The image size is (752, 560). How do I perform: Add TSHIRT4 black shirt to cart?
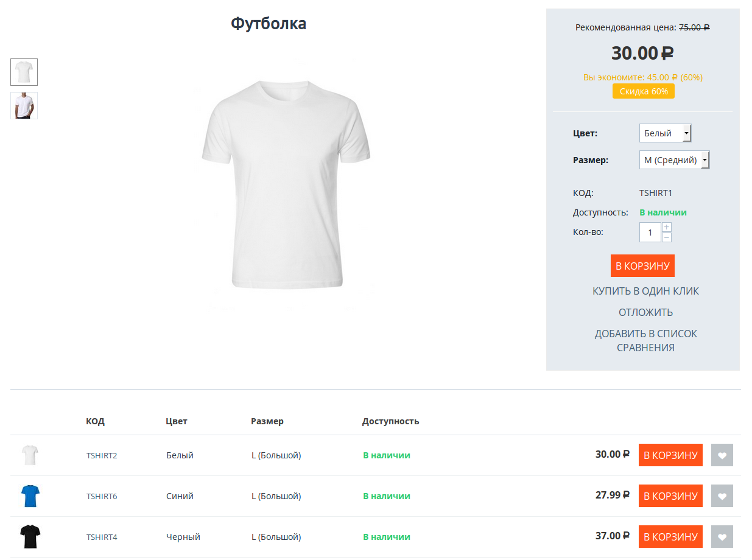670,537
